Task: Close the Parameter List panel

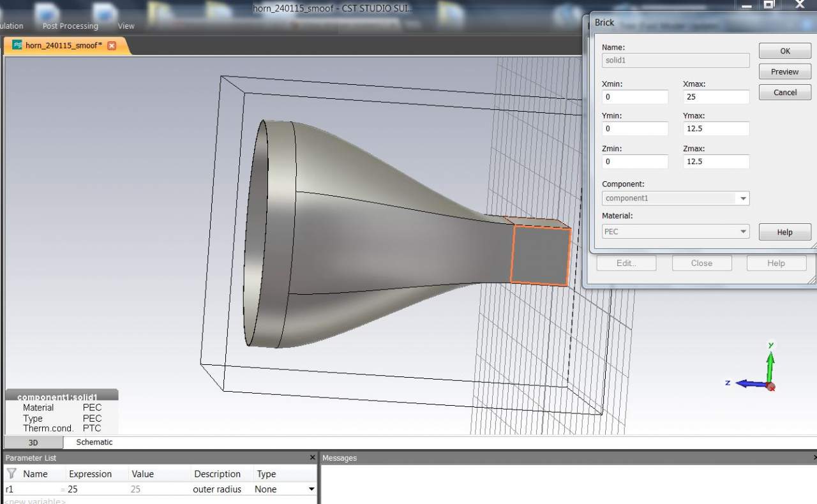Action: pos(312,457)
